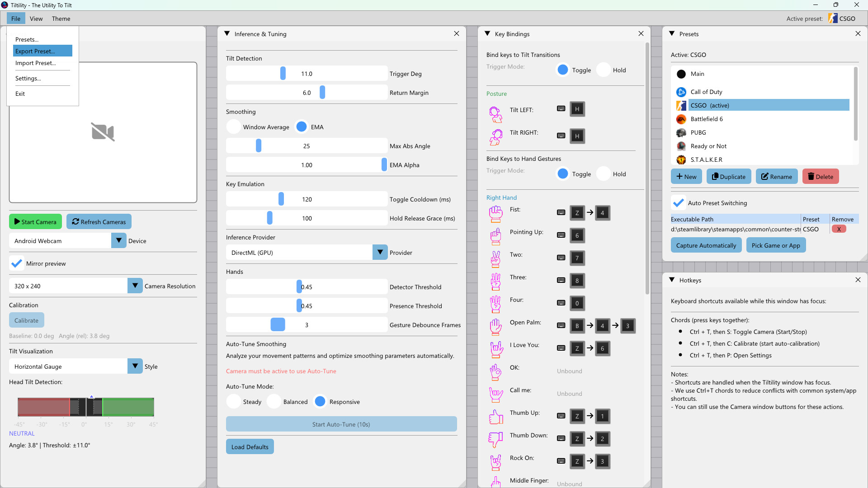The image size is (868, 488).
Task: Click the Fist gesture icon
Action: click(495, 214)
